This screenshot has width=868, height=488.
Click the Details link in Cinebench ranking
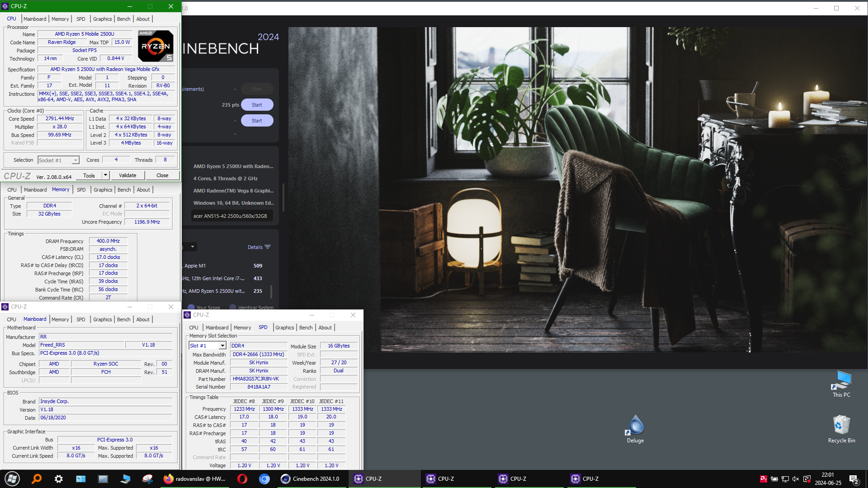(255, 247)
